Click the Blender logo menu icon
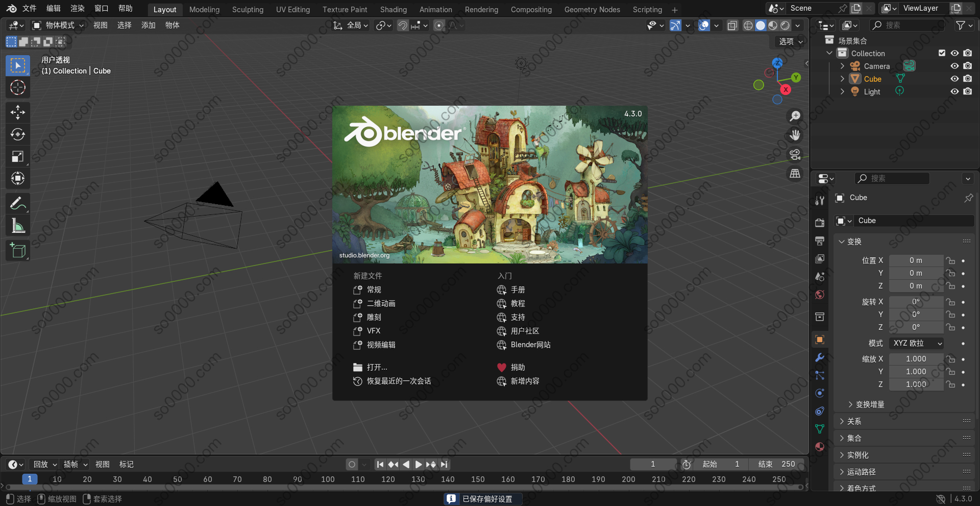The width and height of the screenshot is (980, 506). click(x=11, y=8)
